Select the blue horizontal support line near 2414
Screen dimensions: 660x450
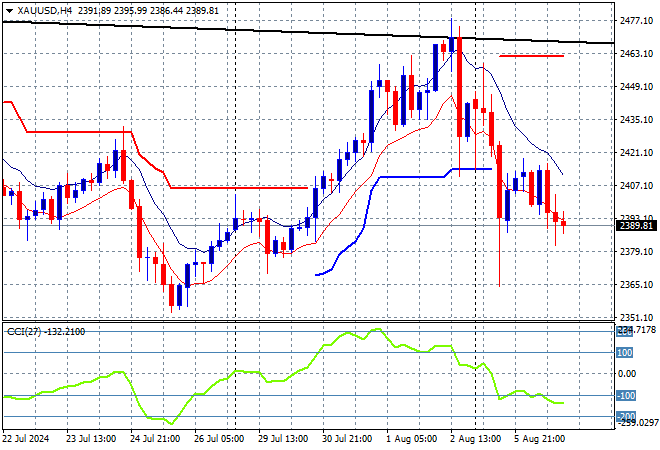click(471, 169)
